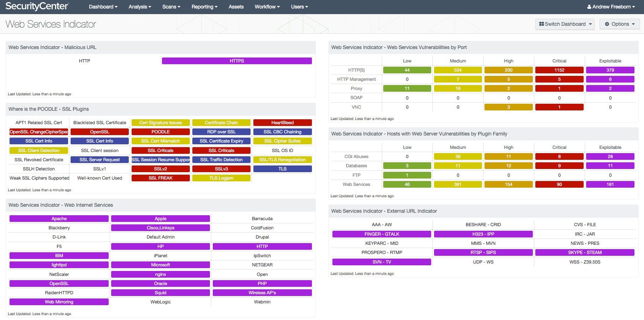
Task: Open HTTP(S) Exploitable count 379
Action: point(610,70)
